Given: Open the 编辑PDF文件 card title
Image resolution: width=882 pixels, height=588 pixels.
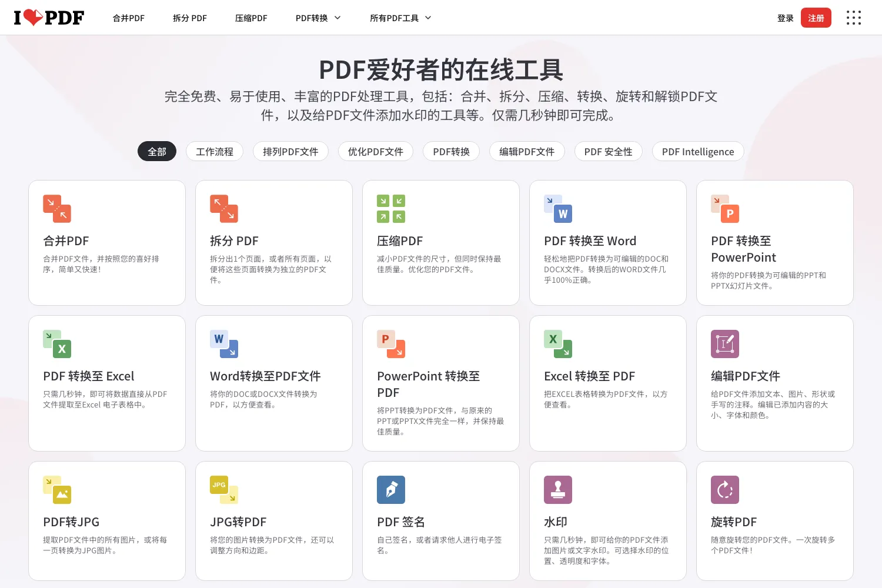Looking at the screenshot, I should [x=746, y=376].
